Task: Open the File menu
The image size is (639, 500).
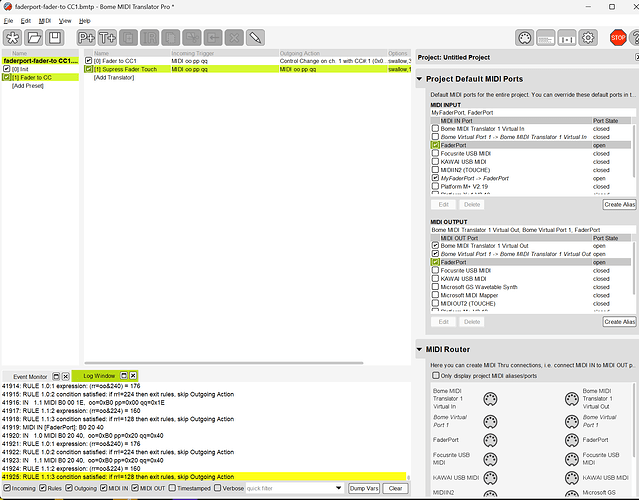Action: (8, 21)
